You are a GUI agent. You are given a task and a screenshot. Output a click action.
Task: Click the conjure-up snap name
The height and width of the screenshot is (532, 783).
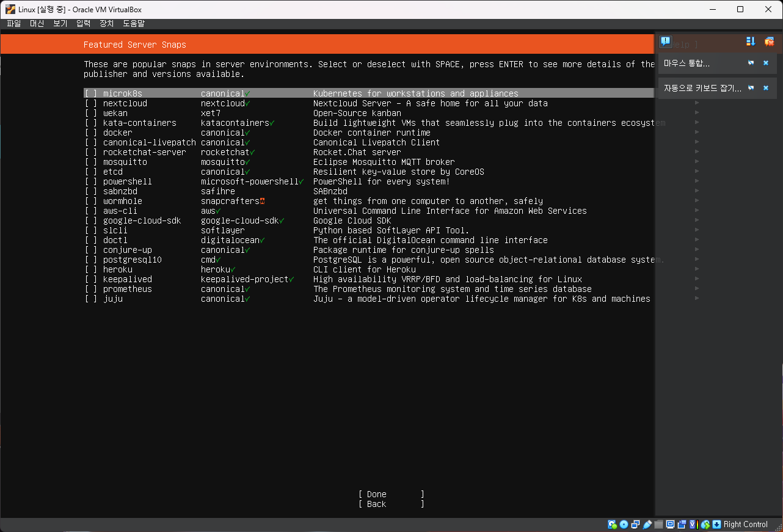click(x=128, y=250)
